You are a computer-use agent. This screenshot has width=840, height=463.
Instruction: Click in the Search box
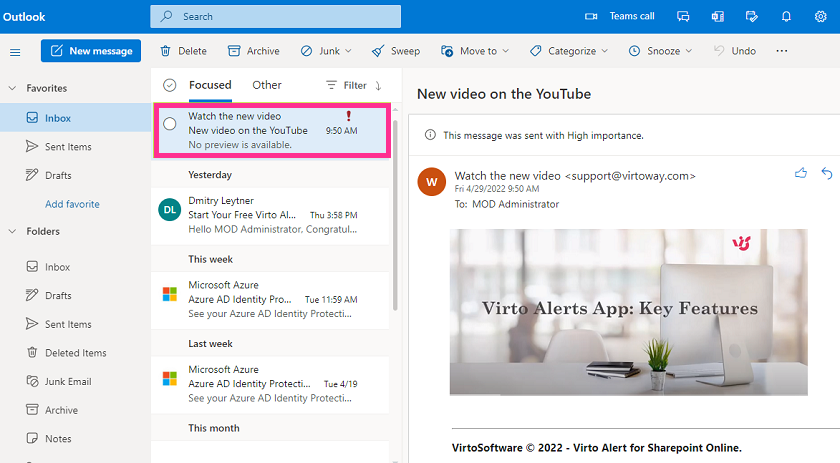click(275, 17)
